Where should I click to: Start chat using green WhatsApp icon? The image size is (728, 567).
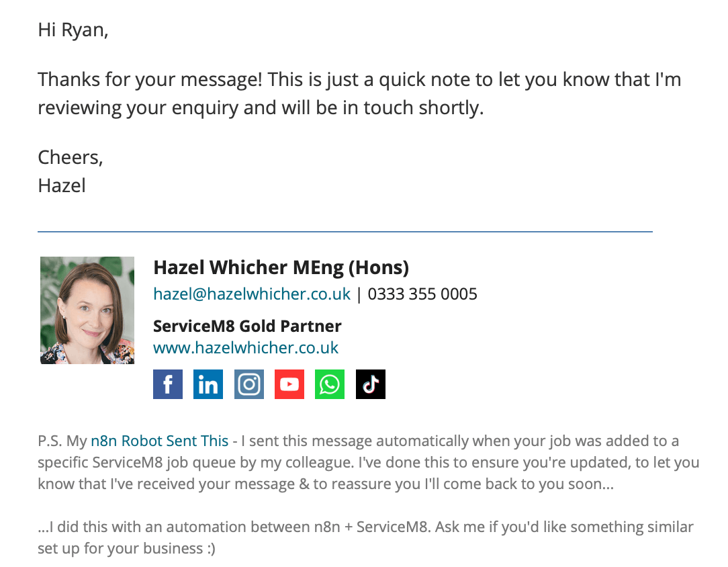[330, 384]
